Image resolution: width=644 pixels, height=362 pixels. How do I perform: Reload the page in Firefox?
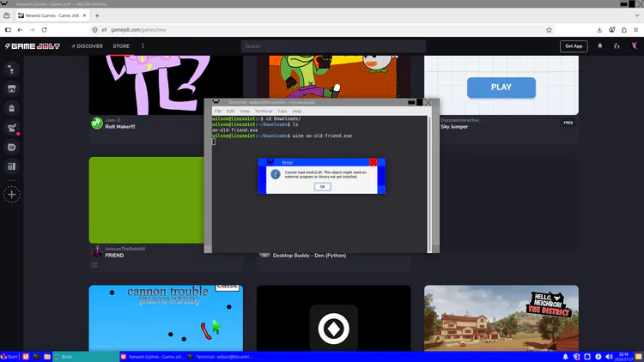point(45,30)
